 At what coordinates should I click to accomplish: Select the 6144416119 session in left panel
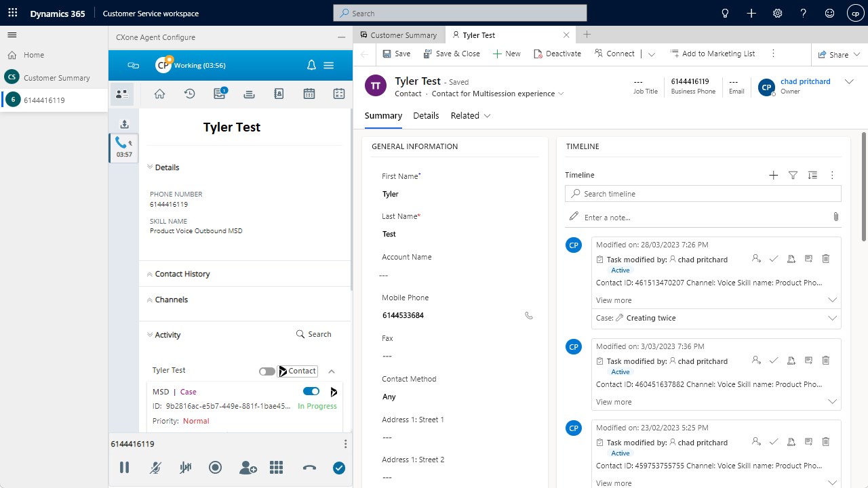pos(54,100)
